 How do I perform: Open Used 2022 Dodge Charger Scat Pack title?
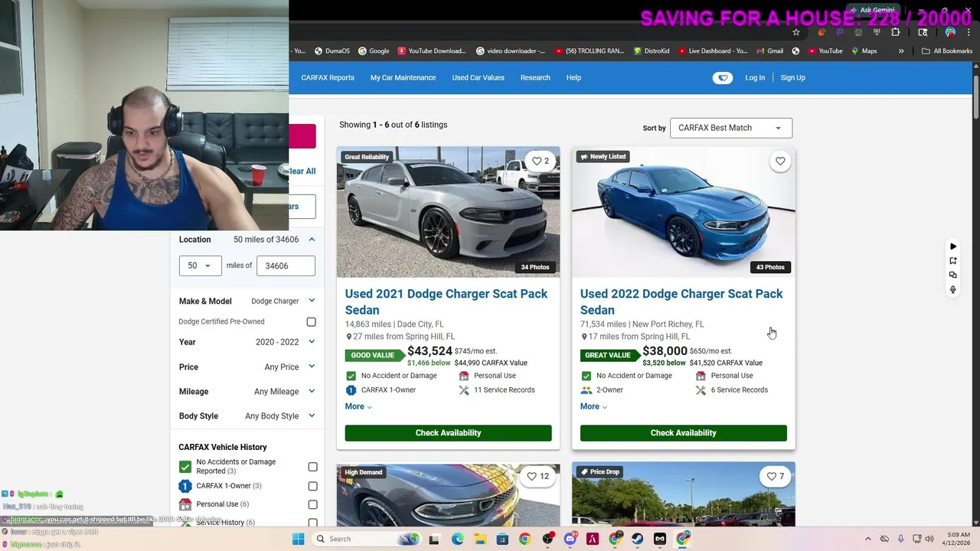[x=681, y=302]
